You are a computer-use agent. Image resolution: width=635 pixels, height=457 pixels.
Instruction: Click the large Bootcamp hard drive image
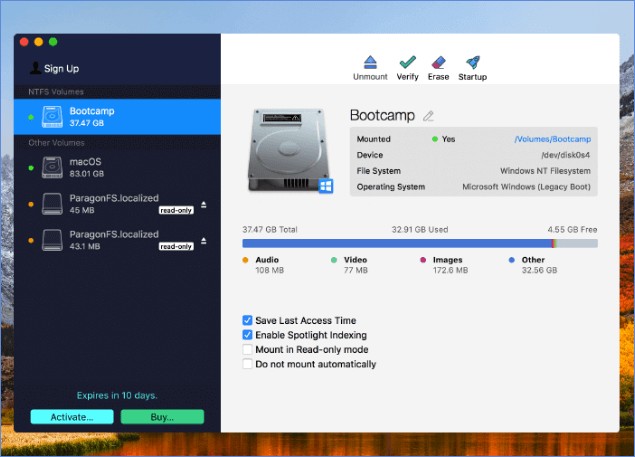(288, 150)
